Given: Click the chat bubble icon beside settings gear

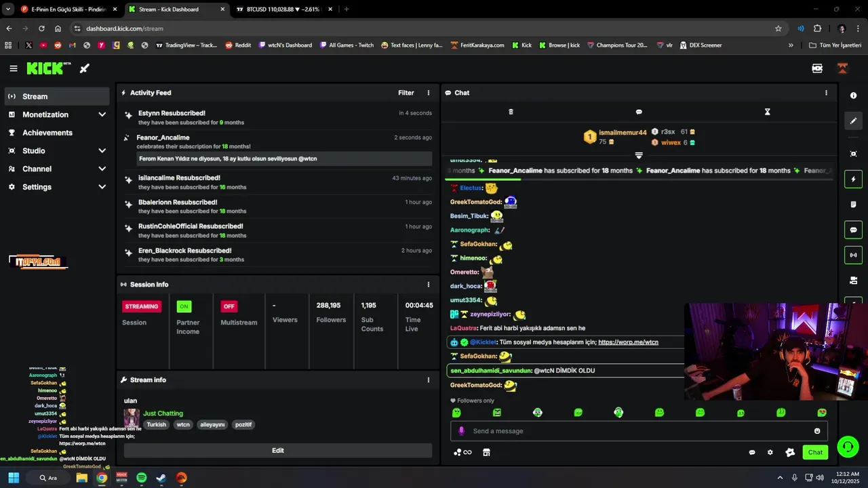Looking at the screenshot, I should (x=751, y=452).
